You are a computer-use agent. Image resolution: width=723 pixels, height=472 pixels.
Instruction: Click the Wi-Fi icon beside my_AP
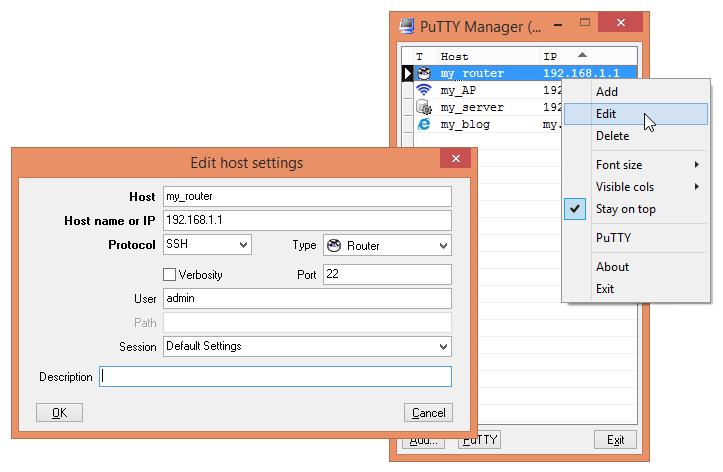[424, 89]
